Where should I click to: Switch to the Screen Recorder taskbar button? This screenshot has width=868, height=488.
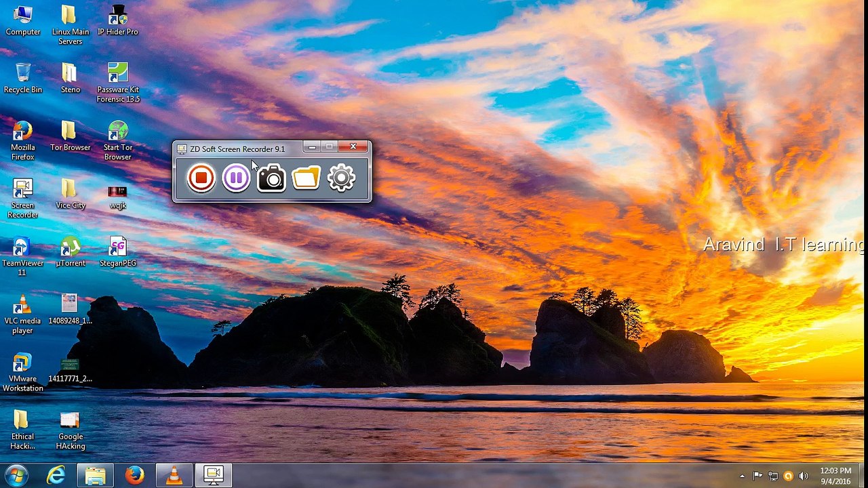pos(214,476)
